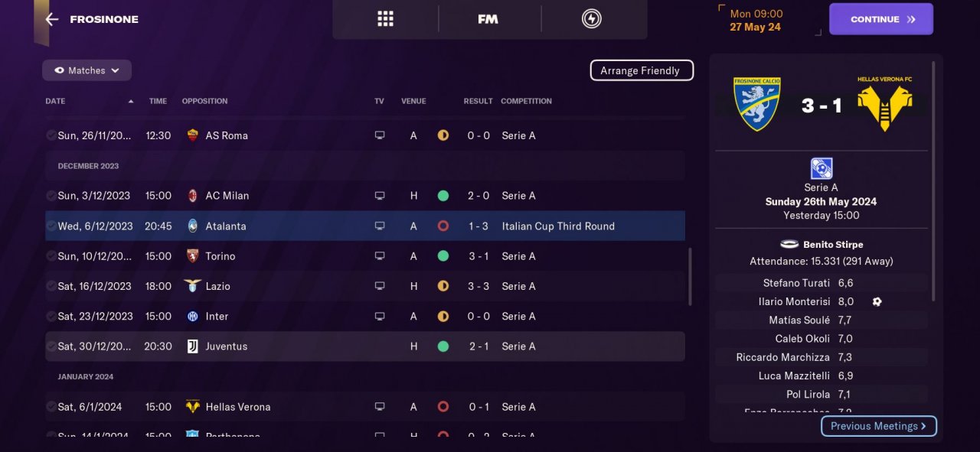Viewport: 980px width, 452px height.
Task: Sort by the Opposition column header
Action: (x=204, y=101)
